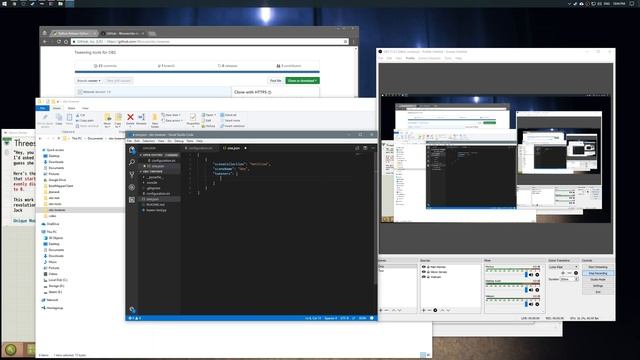The height and width of the screenshot is (360, 640).
Task: Select Desktop under Quick access in File Explorer
Action: click(x=54, y=156)
